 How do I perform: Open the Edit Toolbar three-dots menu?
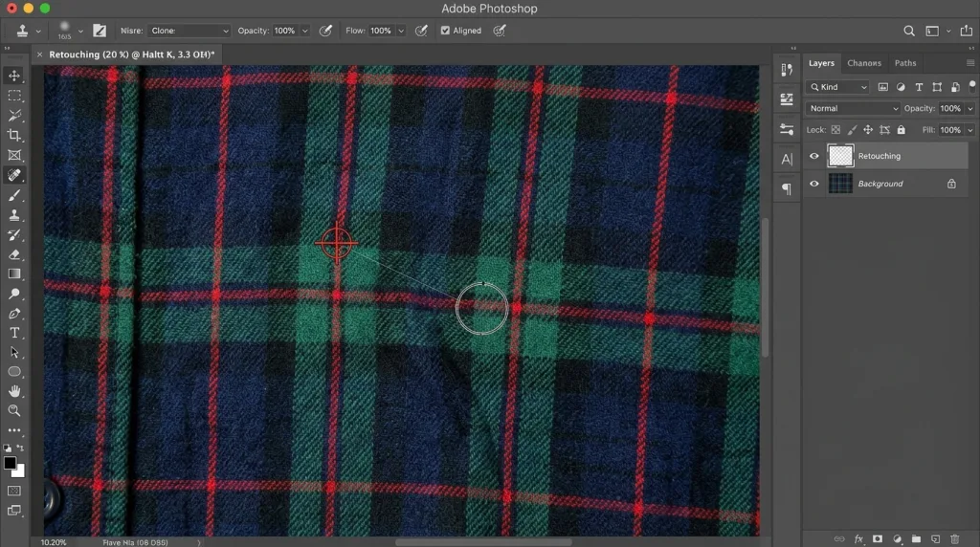13,430
